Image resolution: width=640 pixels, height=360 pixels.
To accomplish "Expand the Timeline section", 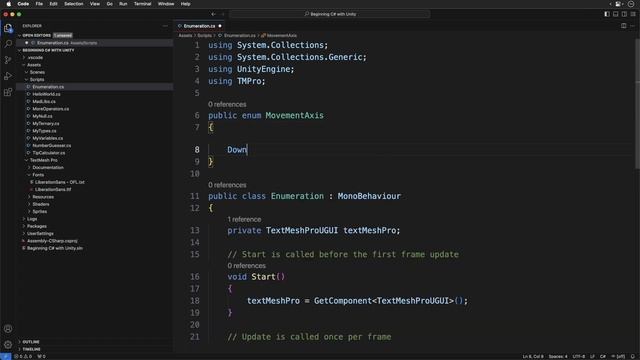I will click(19, 349).
